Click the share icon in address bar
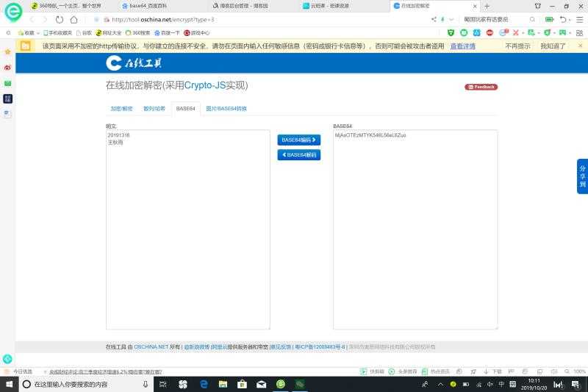Screen dimensions: 588x392 (x=434, y=19)
